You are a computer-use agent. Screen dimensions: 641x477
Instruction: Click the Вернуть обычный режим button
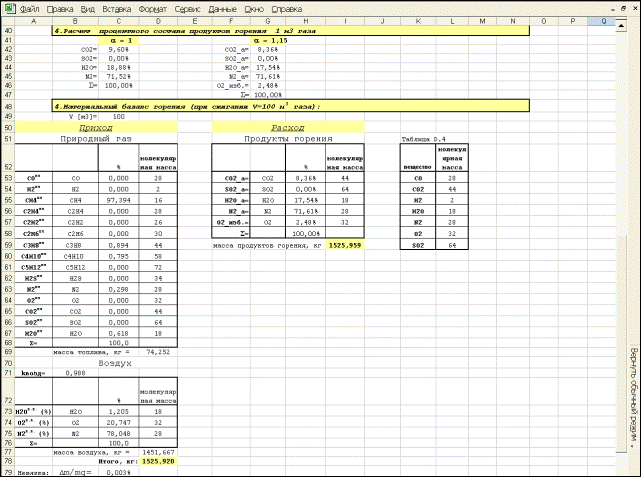pyautogui.click(x=633, y=396)
